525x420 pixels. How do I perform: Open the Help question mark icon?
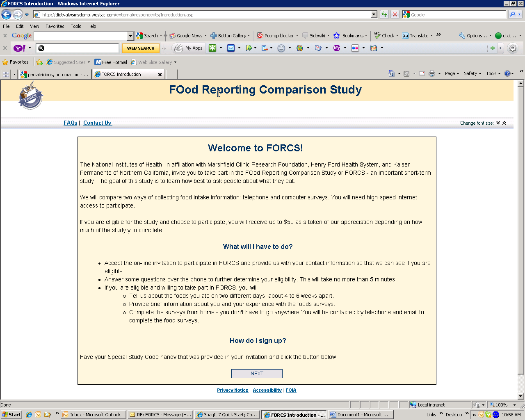tap(507, 73)
